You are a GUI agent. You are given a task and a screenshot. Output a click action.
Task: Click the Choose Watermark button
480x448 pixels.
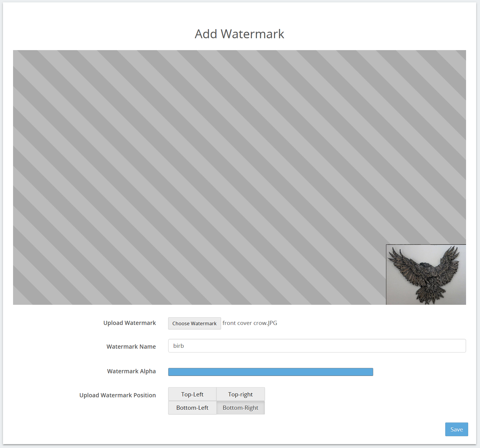pyautogui.click(x=194, y=323)
